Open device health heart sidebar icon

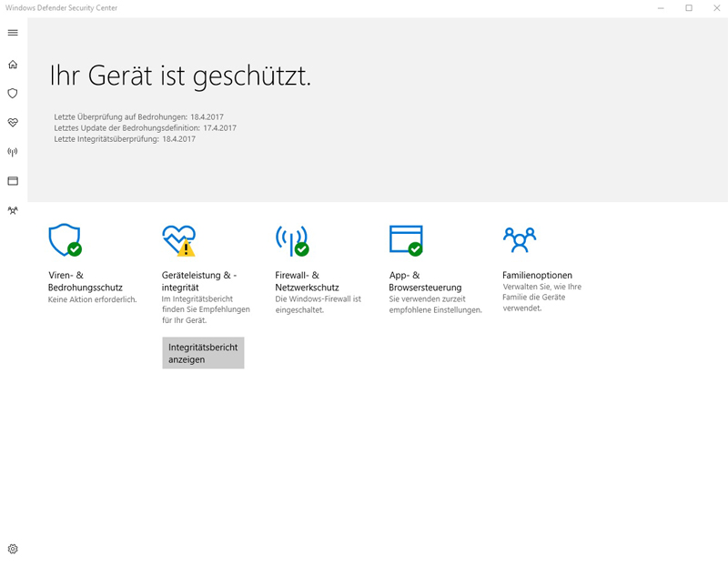click(13, 123)
